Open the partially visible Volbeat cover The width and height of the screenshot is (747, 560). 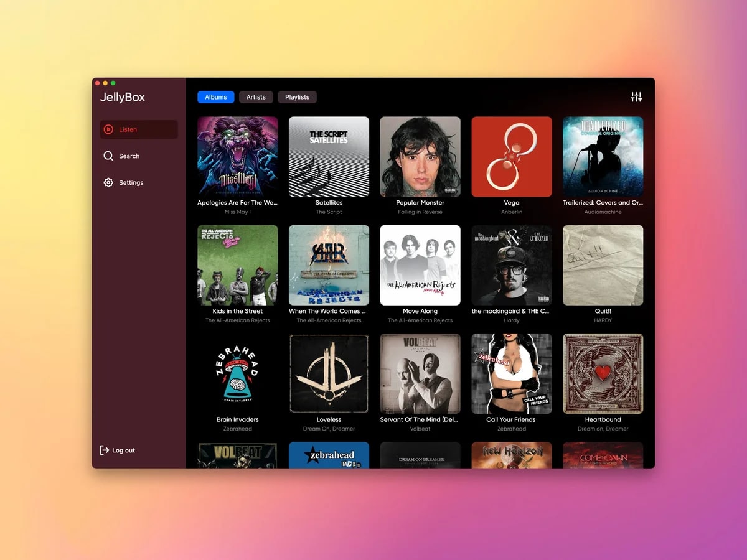[x=238, y=455]
